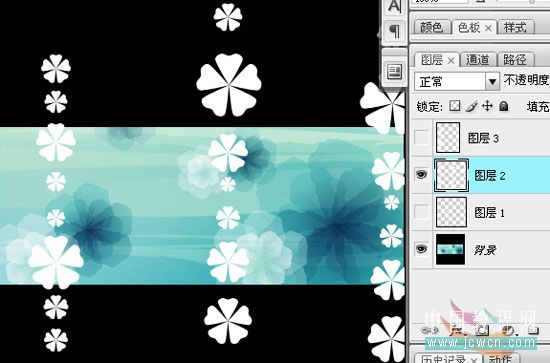The width and height of the screenshot is (550, 363).
Task: Show 图层 3 visibility box
Action: point(421,137)
